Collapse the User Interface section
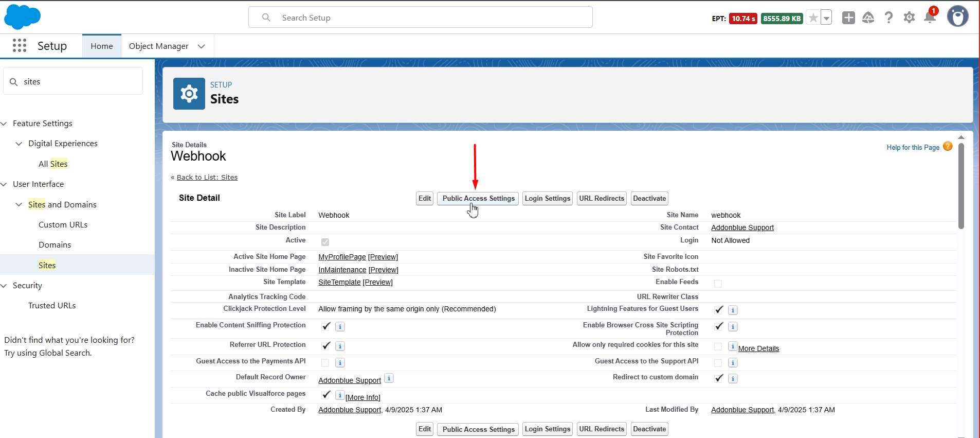This screenshot has width=980, height=438. [4, 184]
